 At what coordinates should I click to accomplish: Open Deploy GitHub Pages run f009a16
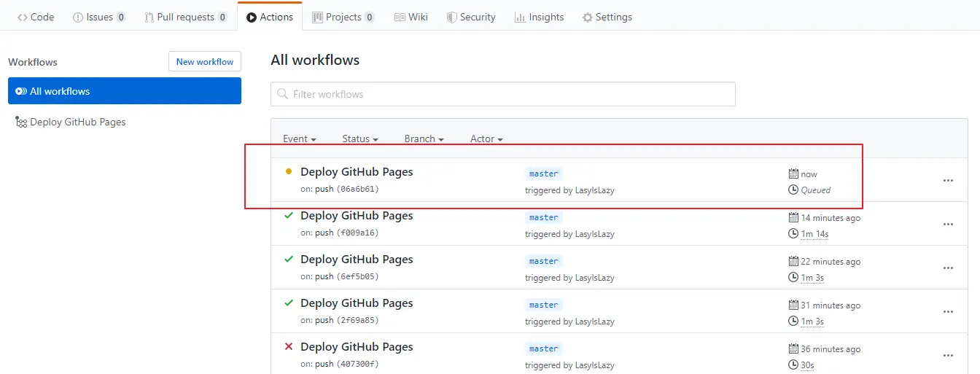click(357, 216)
